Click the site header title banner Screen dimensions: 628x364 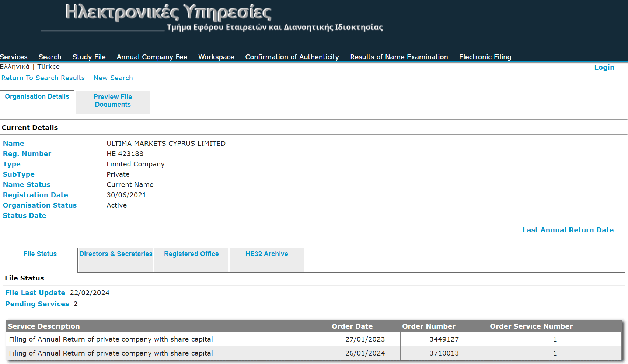pos(212,17)
